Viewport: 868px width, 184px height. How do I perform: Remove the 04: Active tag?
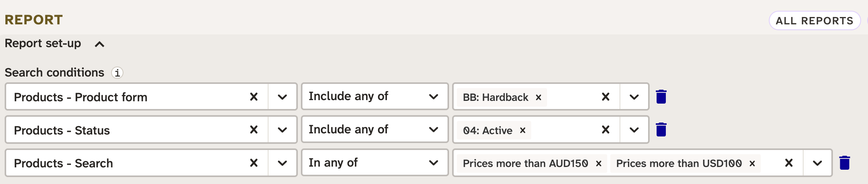[x=523, y=130]
